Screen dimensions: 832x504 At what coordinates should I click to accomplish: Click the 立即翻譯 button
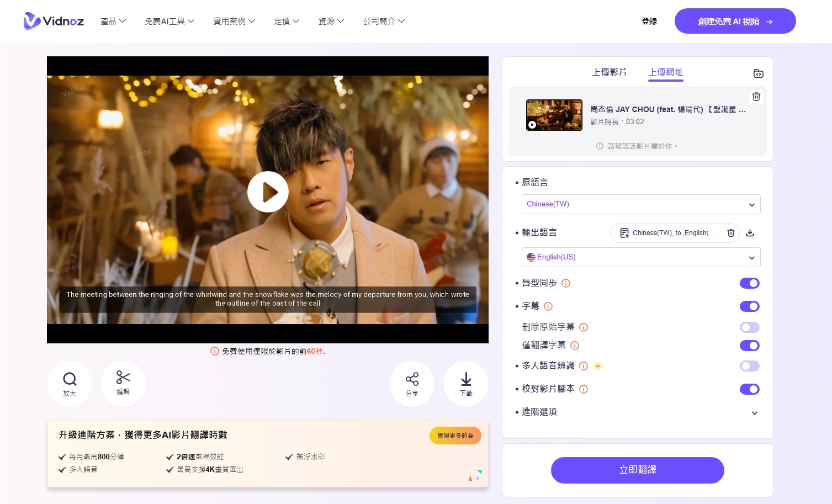(x=637, y=470)
